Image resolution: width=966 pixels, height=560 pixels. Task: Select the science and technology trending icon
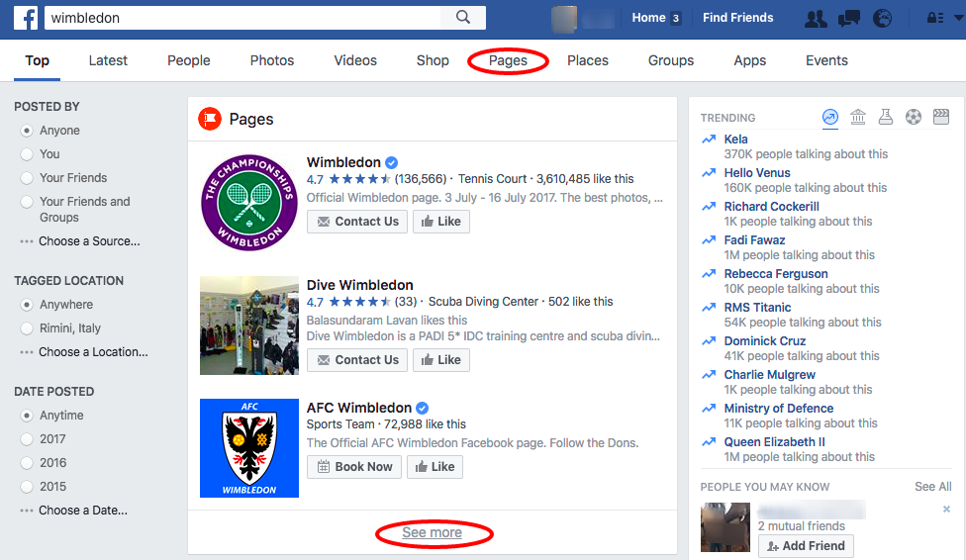tap(886, 117)
